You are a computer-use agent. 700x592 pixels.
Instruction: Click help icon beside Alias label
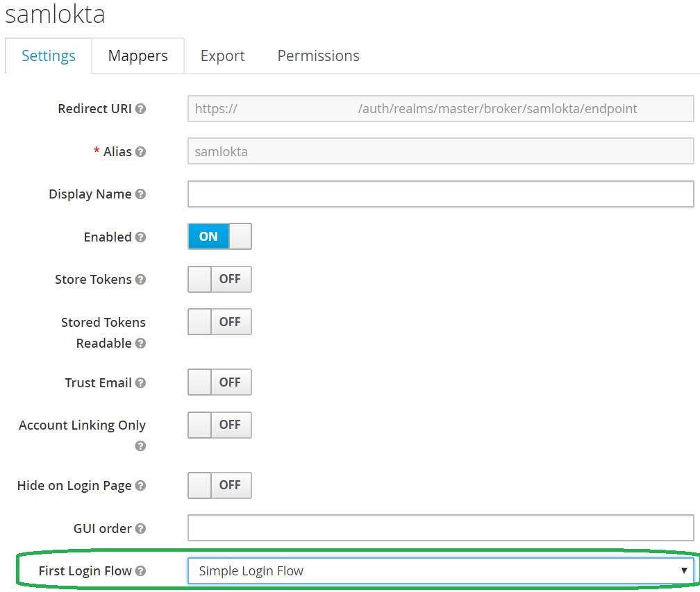tap(140, 152)
